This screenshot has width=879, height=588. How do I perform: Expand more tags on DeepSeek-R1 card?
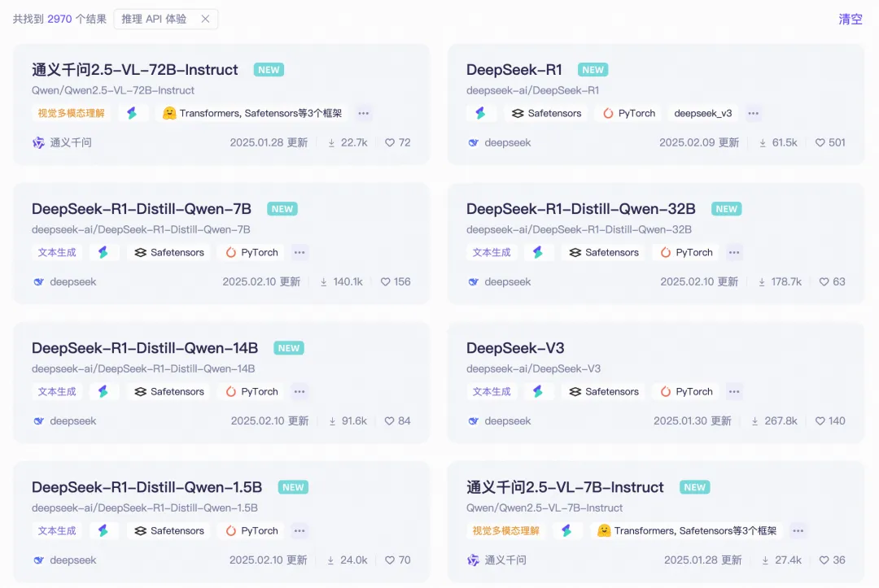(754, 113)
